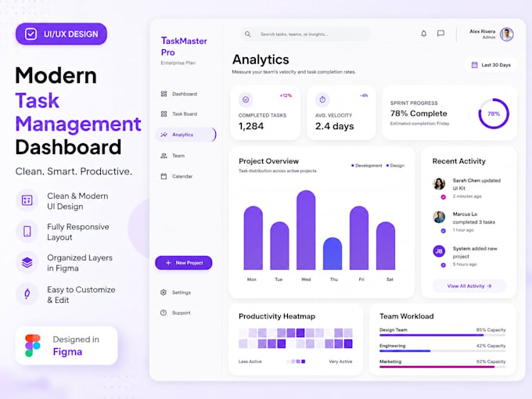
Task: Click the avg. velocity stopwatch icon
Action: coord(322,99)
